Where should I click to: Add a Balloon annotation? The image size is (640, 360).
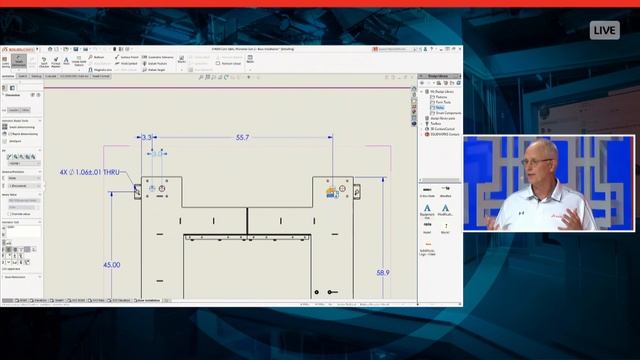[x=97, y=57]
